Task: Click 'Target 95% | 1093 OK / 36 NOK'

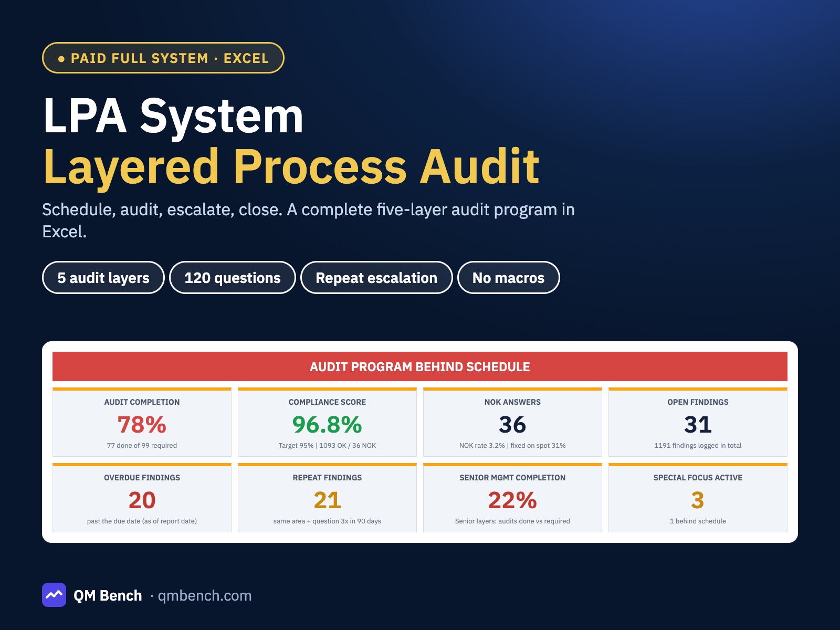Action: (327, 446)
